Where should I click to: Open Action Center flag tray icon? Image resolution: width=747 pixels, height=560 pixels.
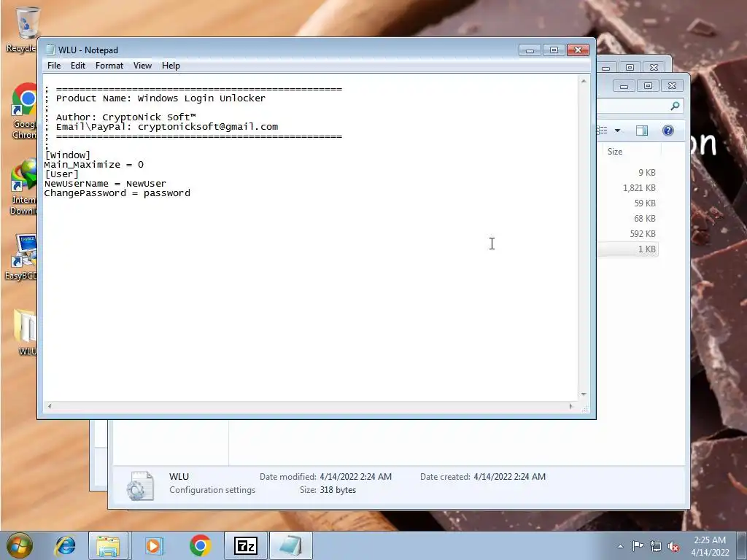point(638,546)
